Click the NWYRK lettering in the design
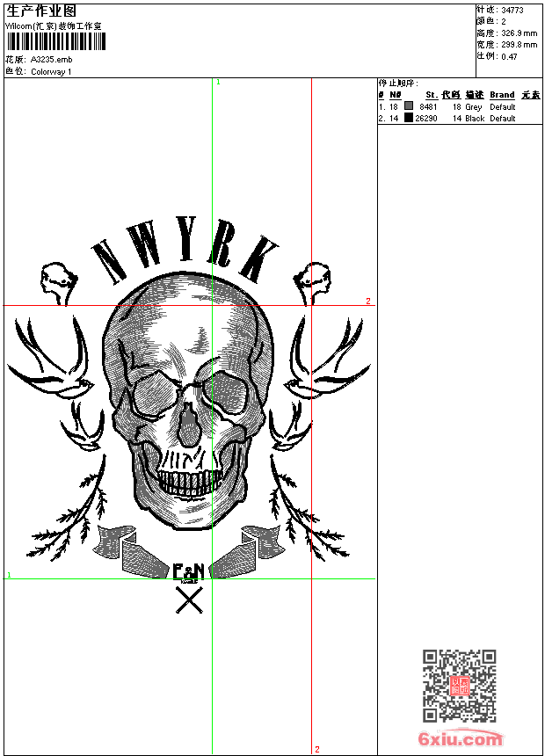The width and height of the screenshot is (545, 756). coord(185,250)
